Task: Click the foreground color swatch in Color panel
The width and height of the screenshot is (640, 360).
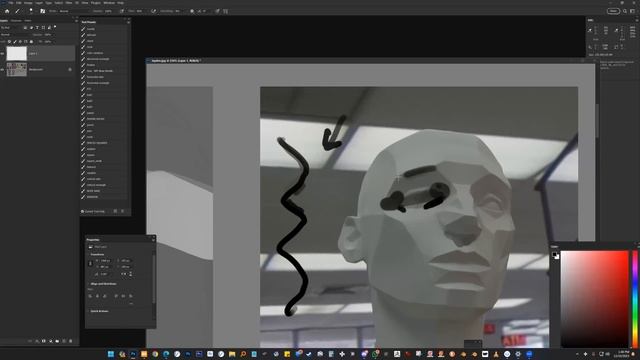Action: (x=555, y=255)
